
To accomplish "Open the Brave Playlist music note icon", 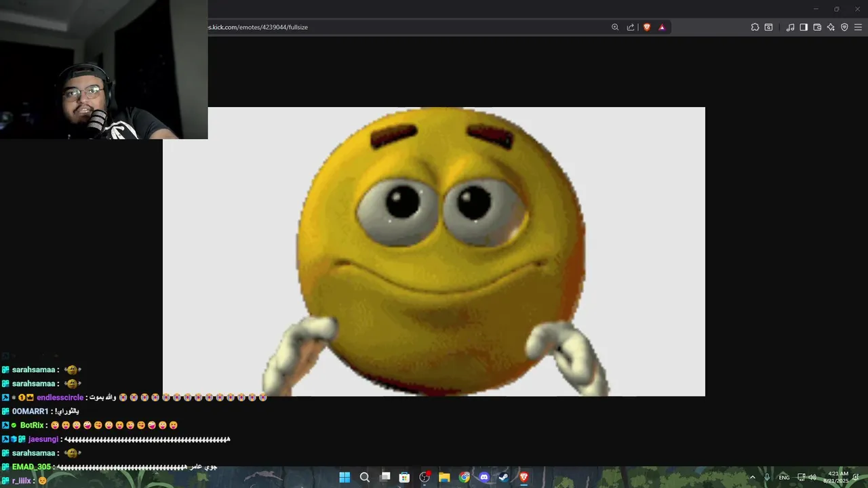I will 790,27.
